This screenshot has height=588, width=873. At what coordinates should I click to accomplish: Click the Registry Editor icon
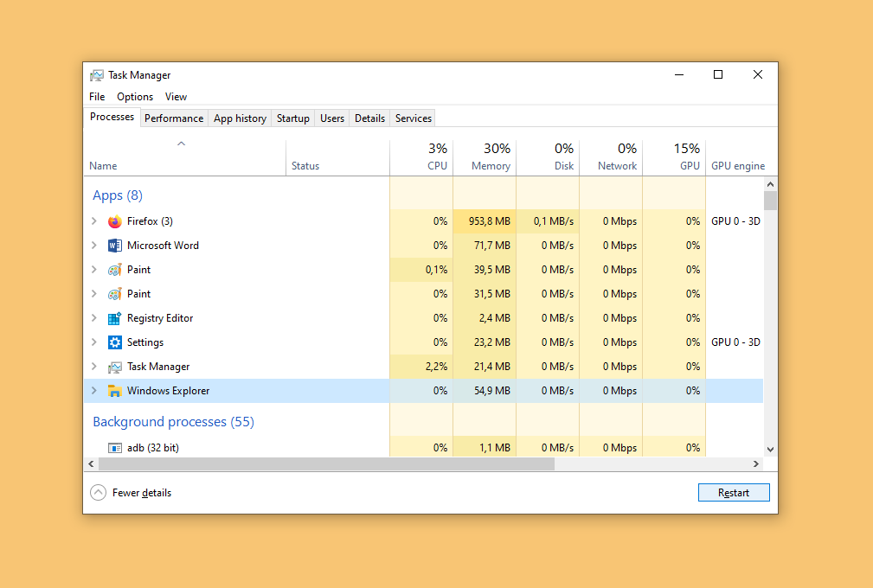tap(115, 318)
